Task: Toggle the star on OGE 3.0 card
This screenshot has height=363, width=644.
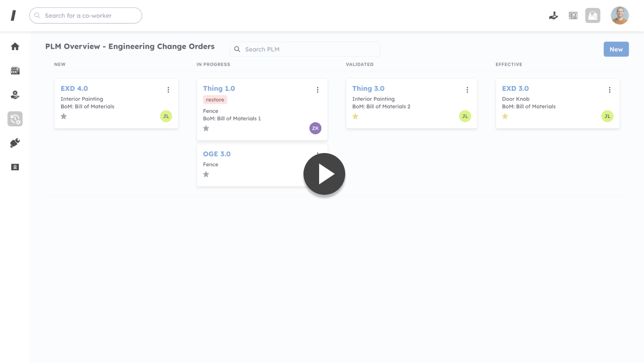Action: 206,174
